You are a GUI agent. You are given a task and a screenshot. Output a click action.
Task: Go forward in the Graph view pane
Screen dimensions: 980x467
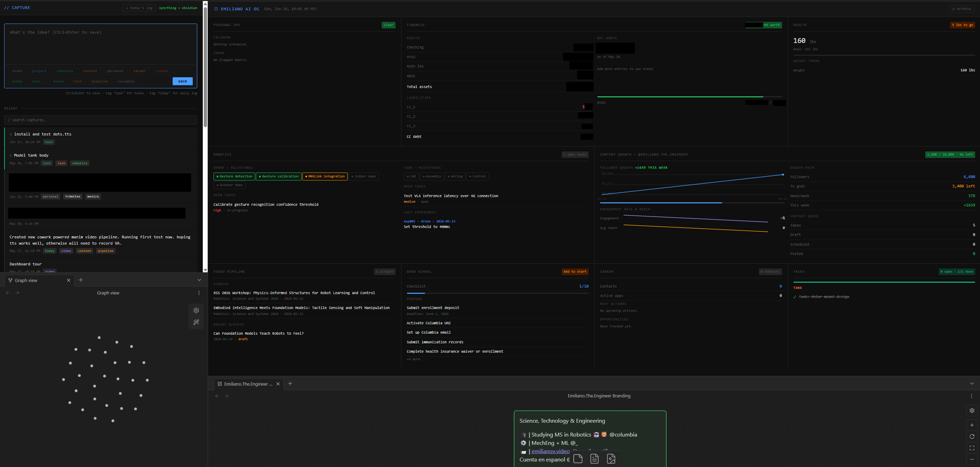[x=17, y=293]
